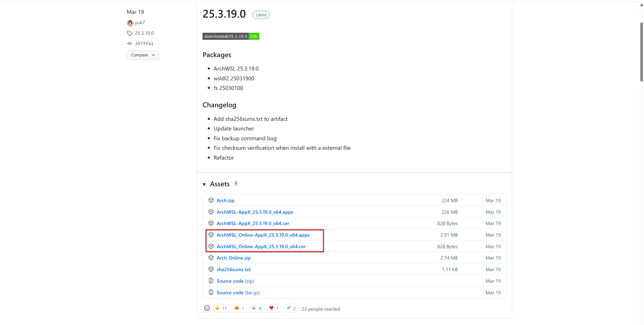Collapse the Assets section triangle
644x325 pixels.
pyautogui.click(x=204, y=185)
